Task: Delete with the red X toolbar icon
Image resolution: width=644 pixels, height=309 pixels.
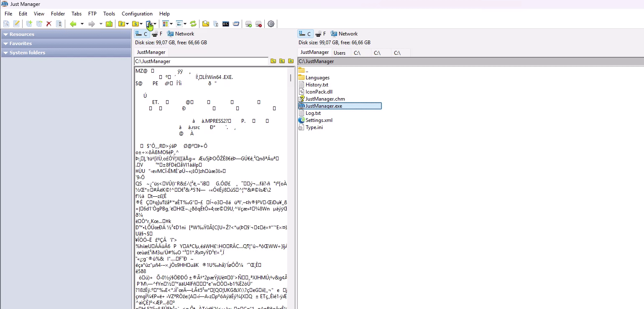Action: pos(49,24)
